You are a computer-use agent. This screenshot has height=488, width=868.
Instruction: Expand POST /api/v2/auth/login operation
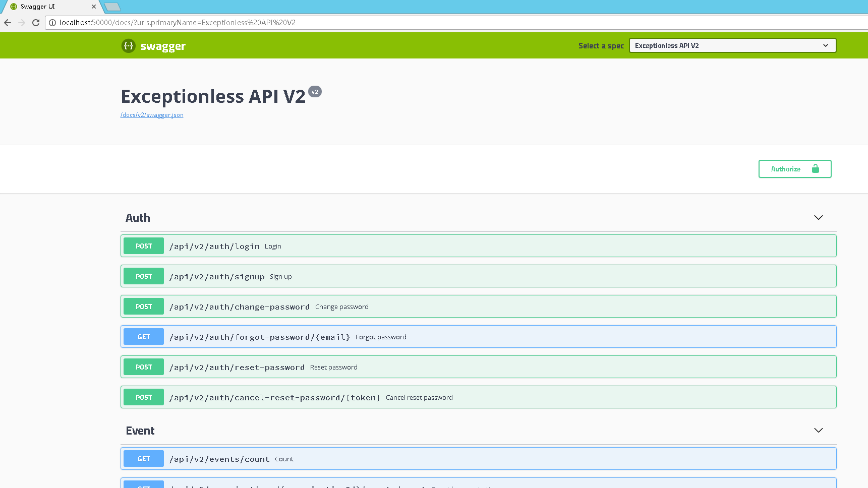tap(478, 246)
